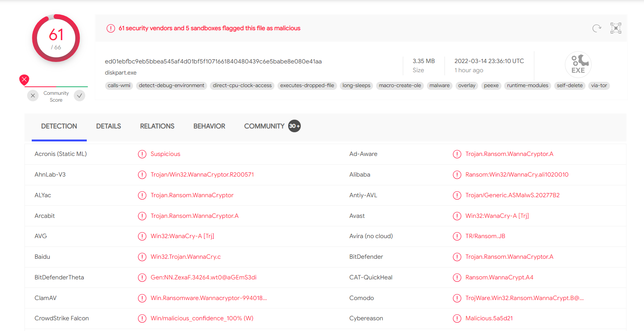The width and height of the screenshot is (644, 331).
Task: Select the file SHA-256 hash text
Action: pos(213,62)
